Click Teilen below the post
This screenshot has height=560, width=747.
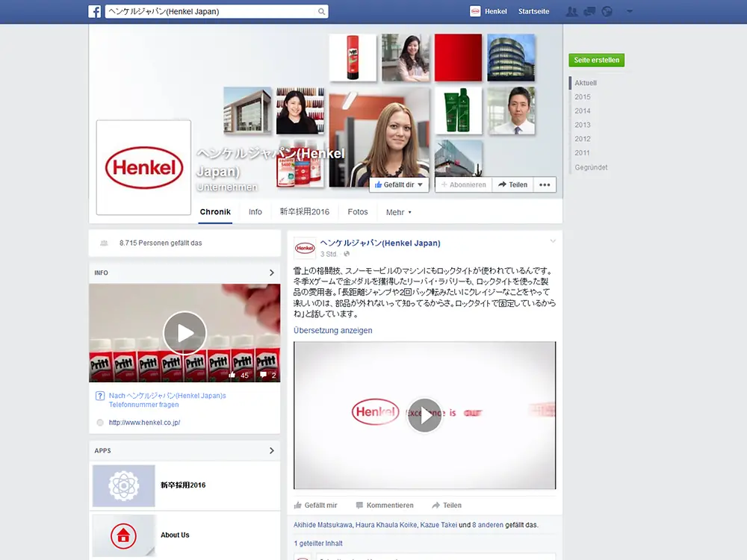[x=447, y=505]
